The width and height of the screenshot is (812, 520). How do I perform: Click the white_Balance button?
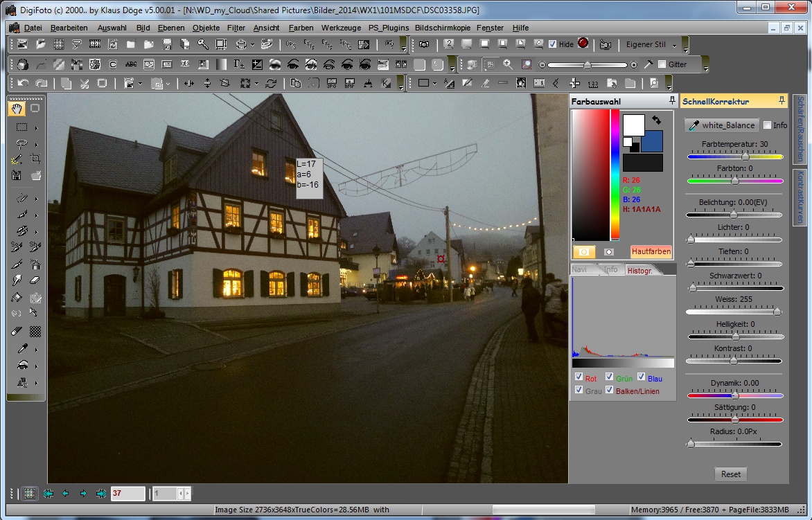point(721,125)
